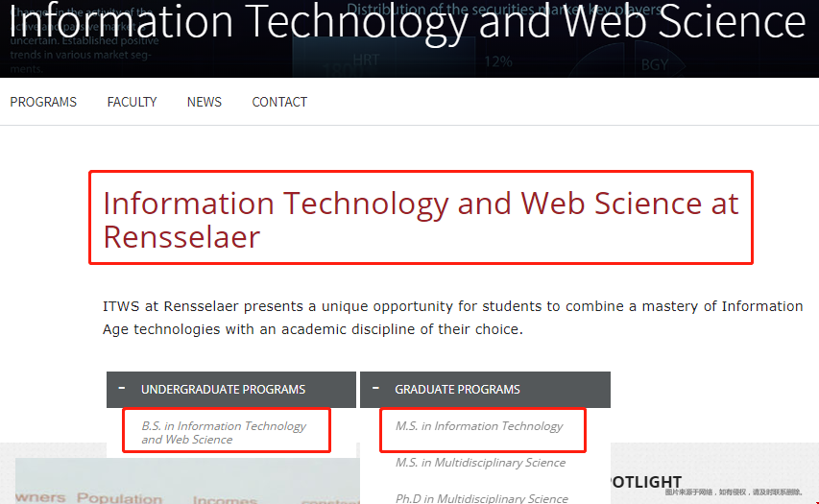Image resolution: width=819 pixels, height=504 pixels.
Task: Select the Contact navigation item
Action: point(279,102)
